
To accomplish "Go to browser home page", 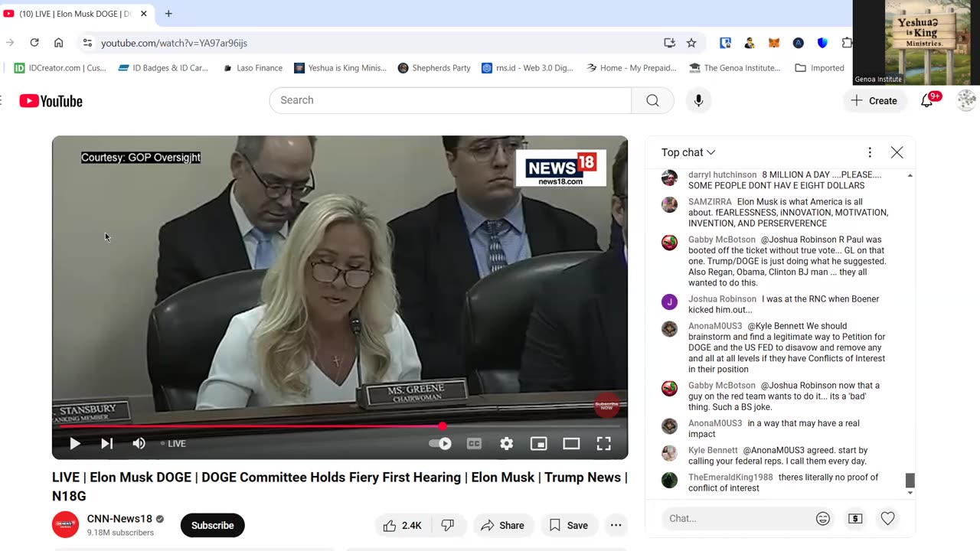I will 58,43.
